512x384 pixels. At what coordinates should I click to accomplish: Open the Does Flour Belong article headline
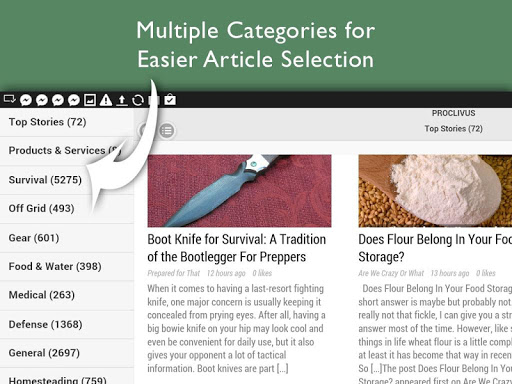pos(435,248)
